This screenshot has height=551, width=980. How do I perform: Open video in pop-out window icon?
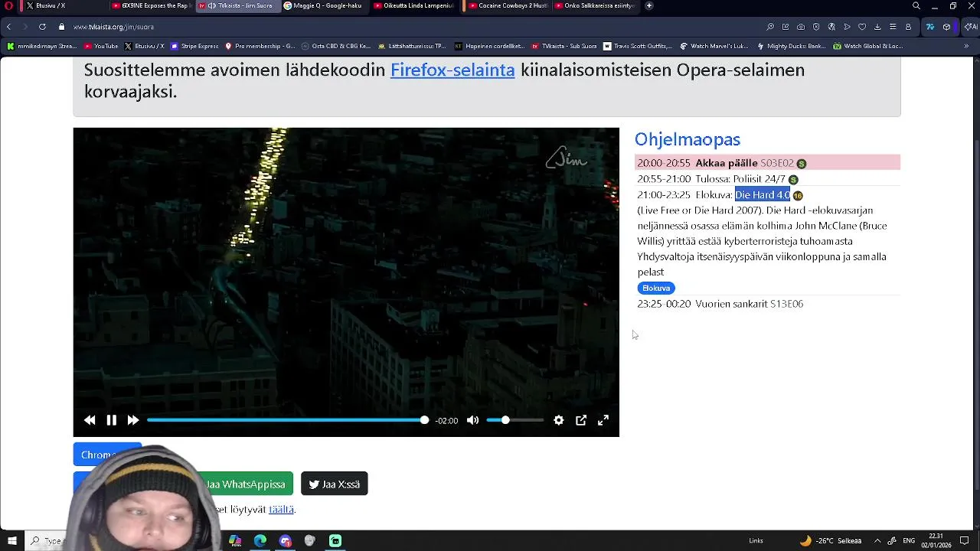tap(581, 420)
